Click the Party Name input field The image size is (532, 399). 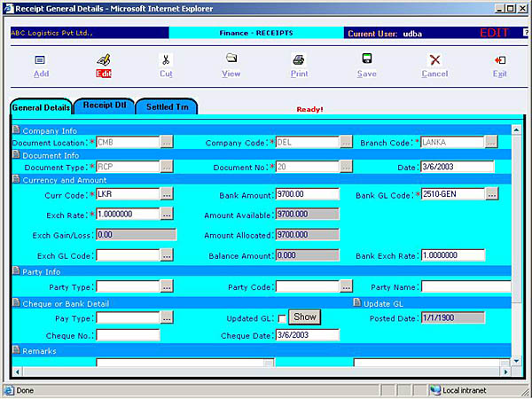(465, 286)
